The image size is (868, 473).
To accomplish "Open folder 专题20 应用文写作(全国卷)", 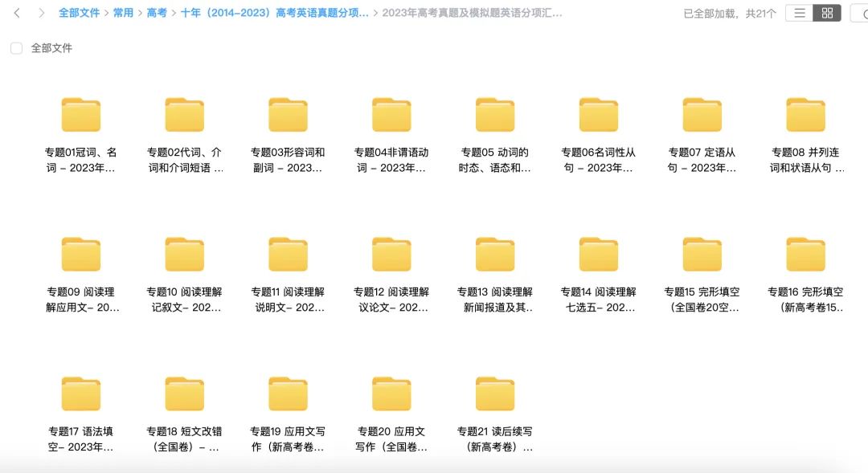I will [391, 393].
